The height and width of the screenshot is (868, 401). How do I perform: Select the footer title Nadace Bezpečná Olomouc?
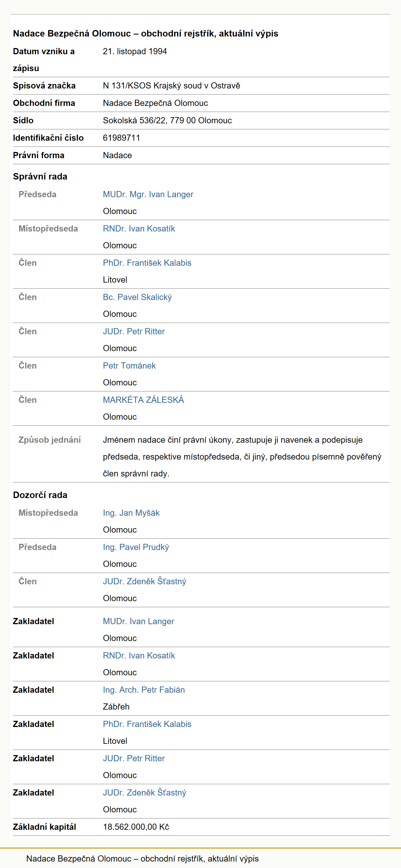[x=78, y=858]
